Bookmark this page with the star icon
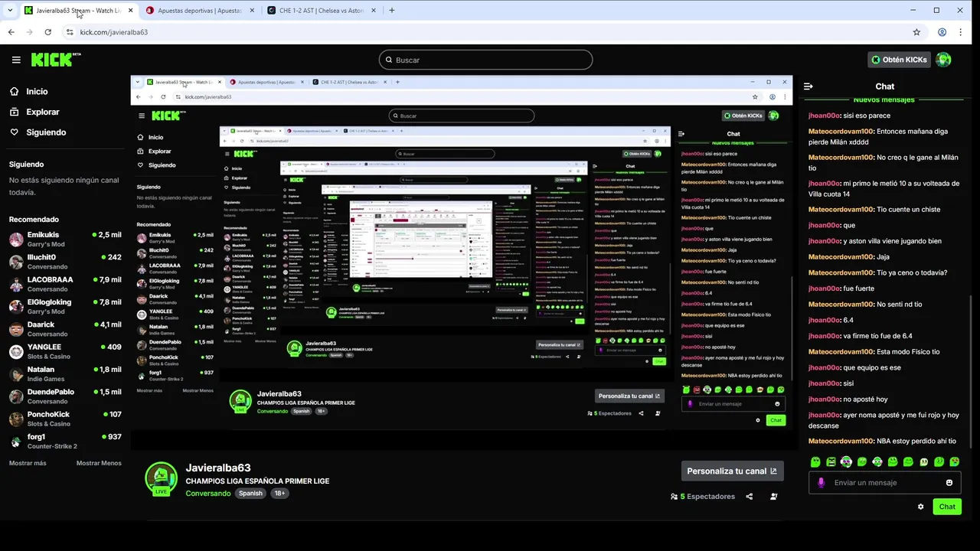Screen dimensions: 980x551 pos(916,32)
